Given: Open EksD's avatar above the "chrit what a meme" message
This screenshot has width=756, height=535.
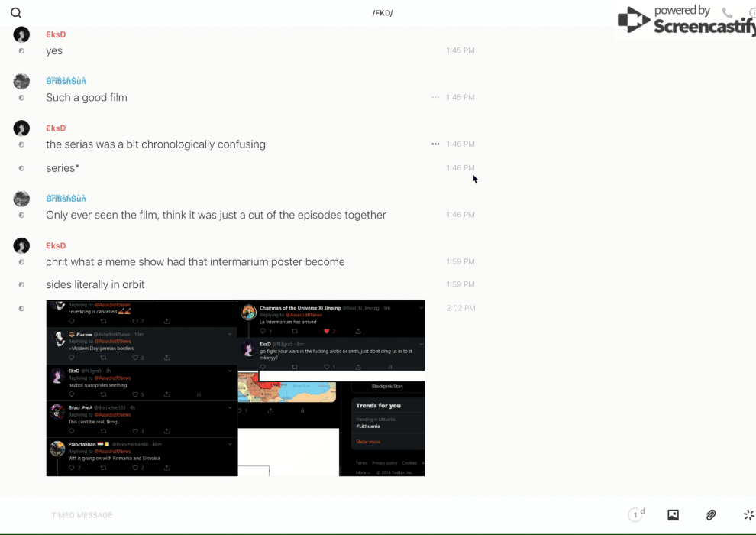Looking at the screenshot, I should [x=21, y=245].
